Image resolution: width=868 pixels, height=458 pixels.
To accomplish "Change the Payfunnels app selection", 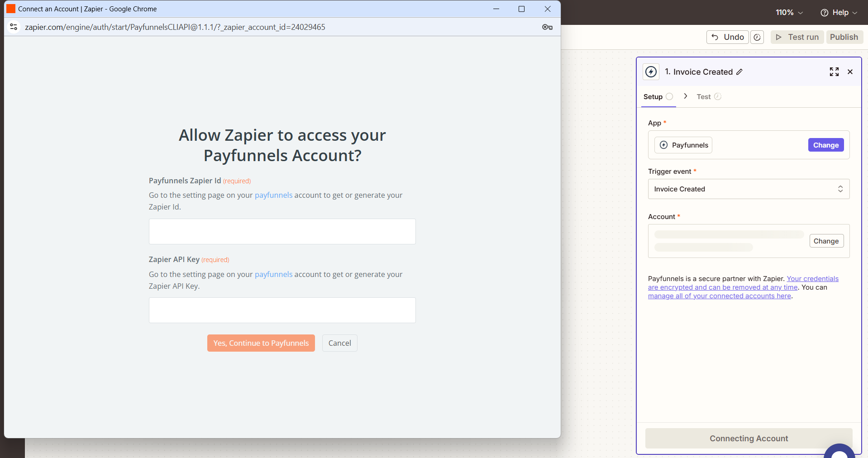I will click(826, 145).
